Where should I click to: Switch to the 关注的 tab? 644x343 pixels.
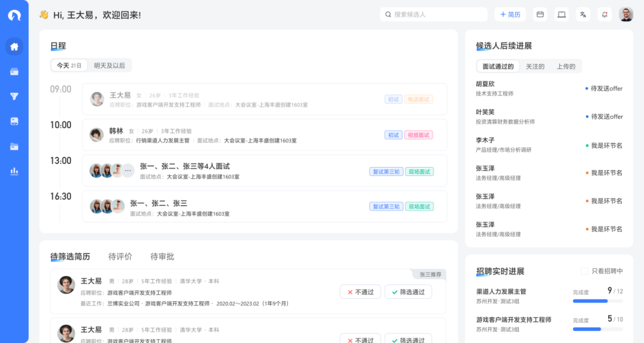tap(535, 67)
